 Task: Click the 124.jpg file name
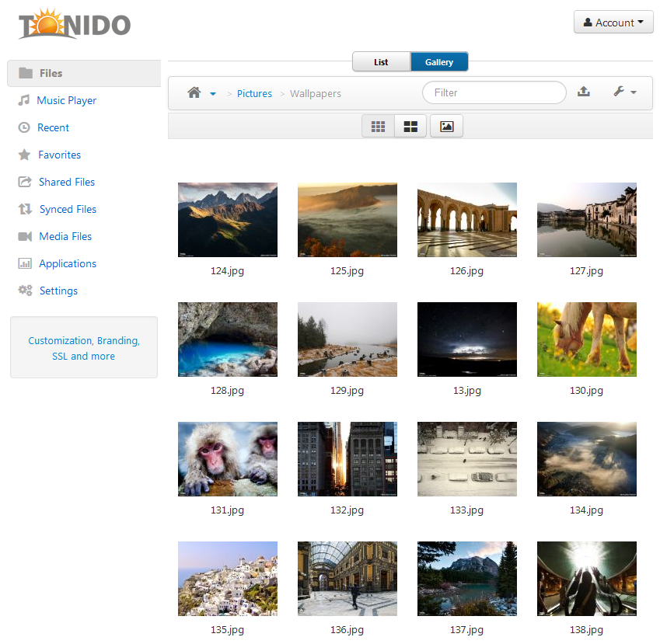pos(227,271)
